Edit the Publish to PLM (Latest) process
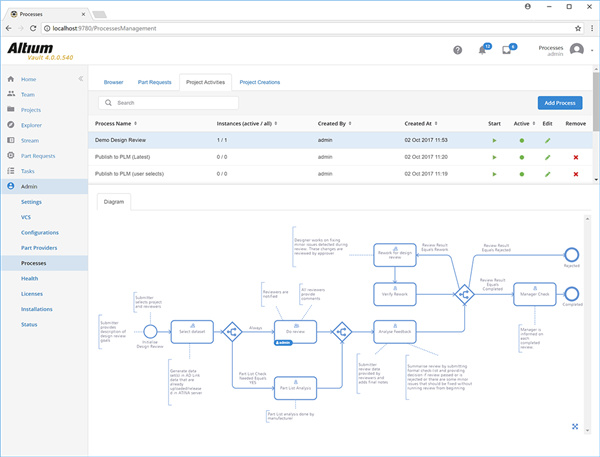 547,158
